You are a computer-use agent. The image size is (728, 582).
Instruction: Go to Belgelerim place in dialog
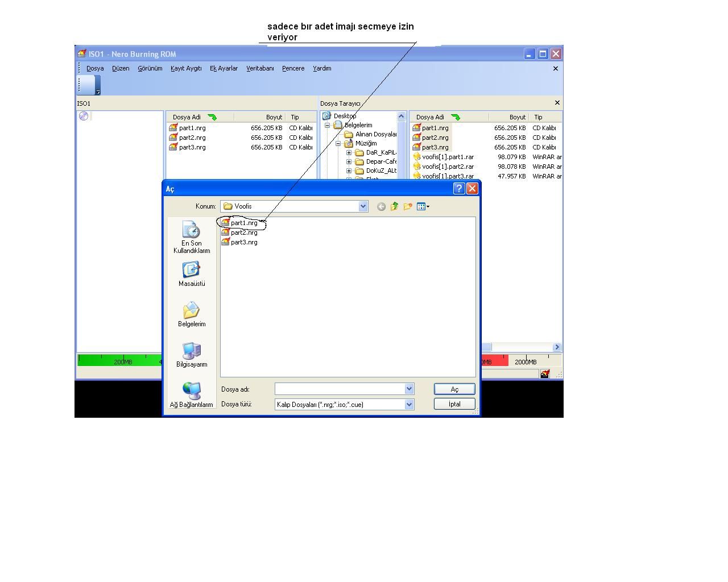(192, 314)
